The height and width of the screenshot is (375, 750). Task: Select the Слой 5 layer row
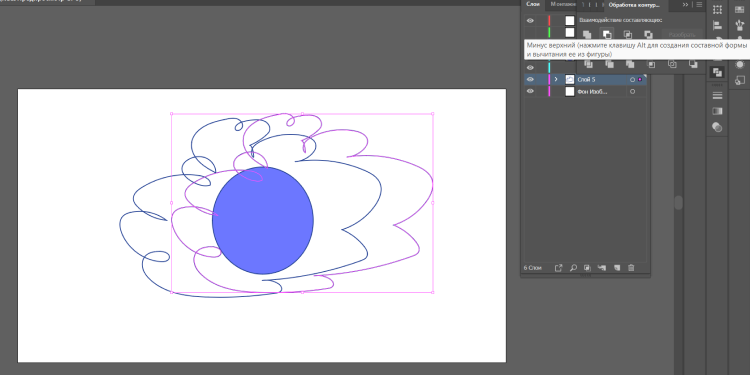tap(585, 79)
